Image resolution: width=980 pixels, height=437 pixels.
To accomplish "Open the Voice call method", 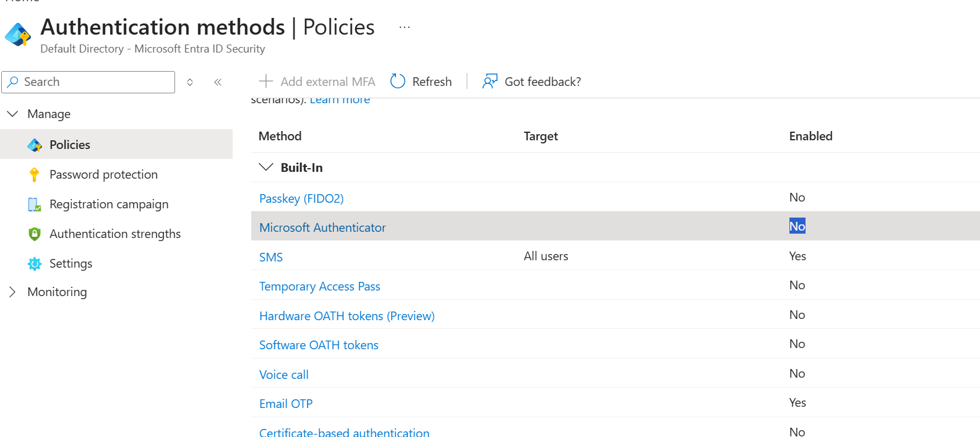I will click(284, 375).
